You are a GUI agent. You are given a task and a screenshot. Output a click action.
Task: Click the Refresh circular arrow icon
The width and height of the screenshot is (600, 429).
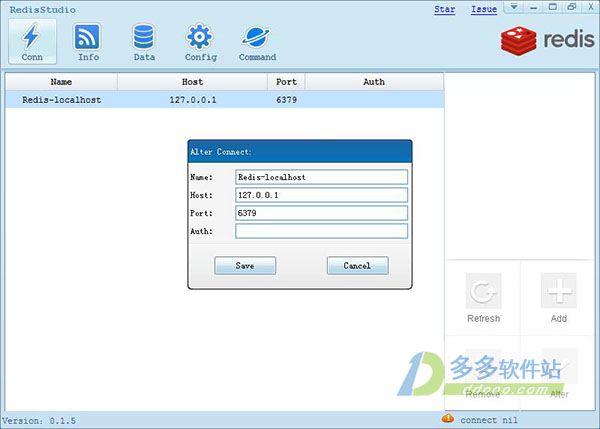tap(483, 291)
